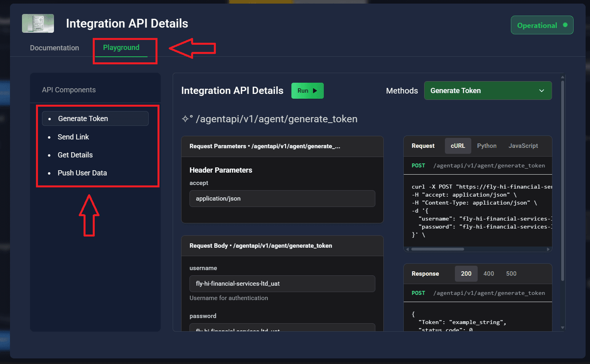Edit the username input field

point(282,284)
